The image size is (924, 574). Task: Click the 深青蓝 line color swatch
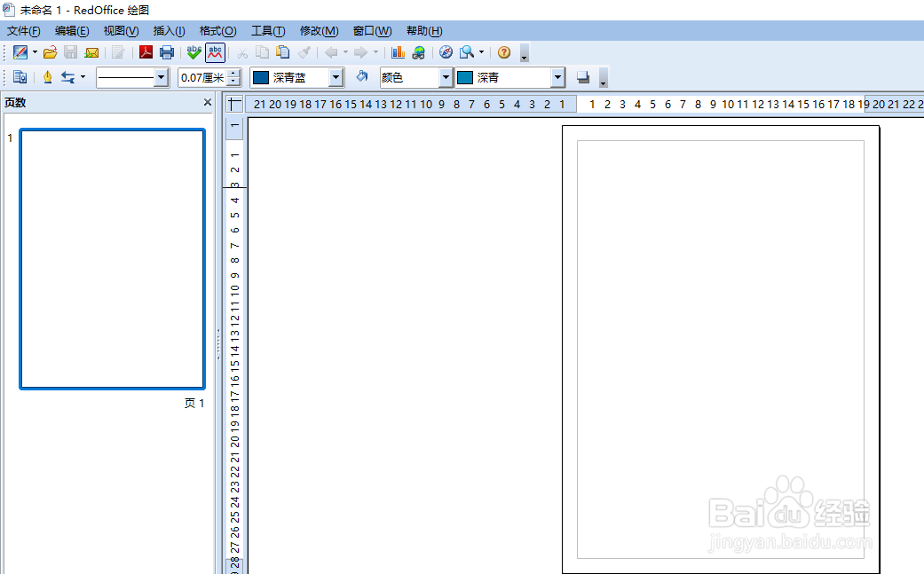(x=261, y=78)
